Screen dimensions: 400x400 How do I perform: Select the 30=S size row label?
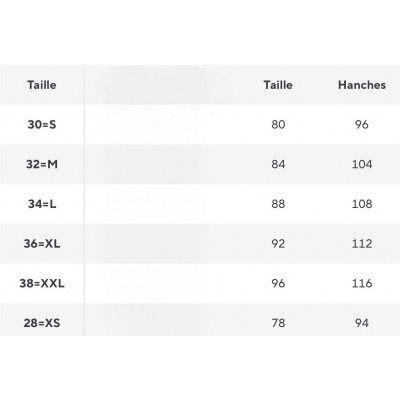coord(42,125)
